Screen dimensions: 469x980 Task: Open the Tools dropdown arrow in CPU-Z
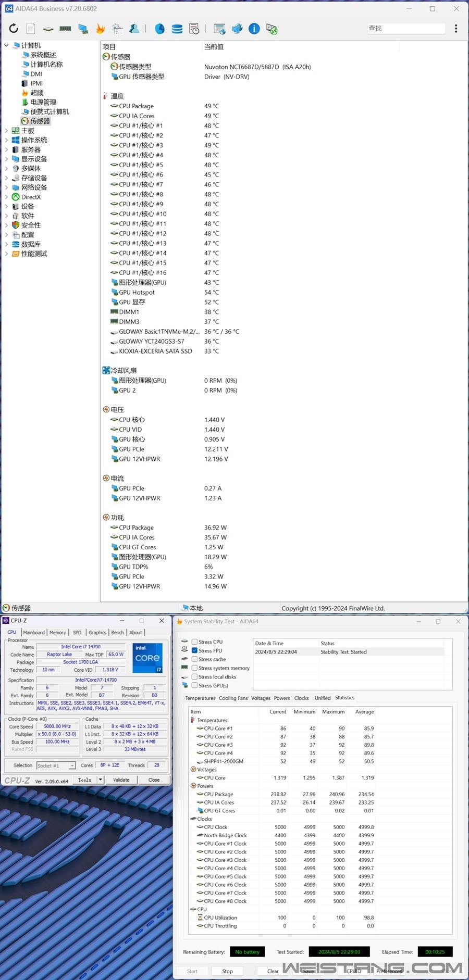[101, 780]
